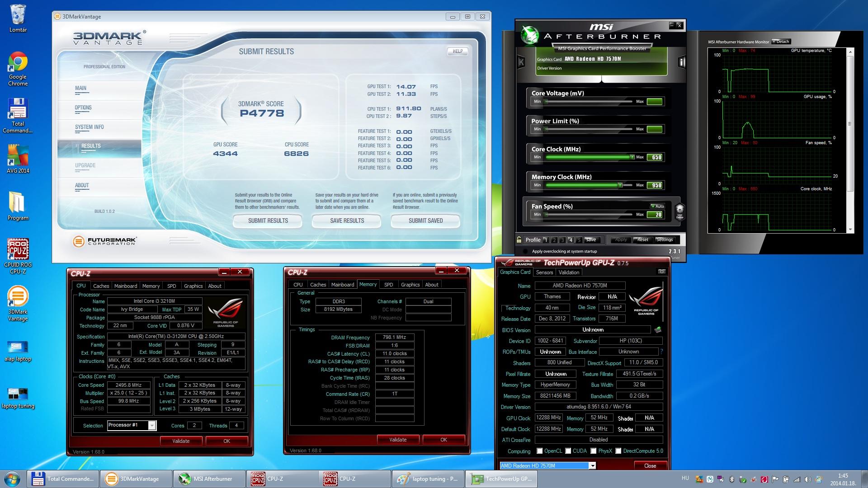This screenshot has width=868, height=488.
Task: Click Afterburner Reset button
Action: point(643,240)
